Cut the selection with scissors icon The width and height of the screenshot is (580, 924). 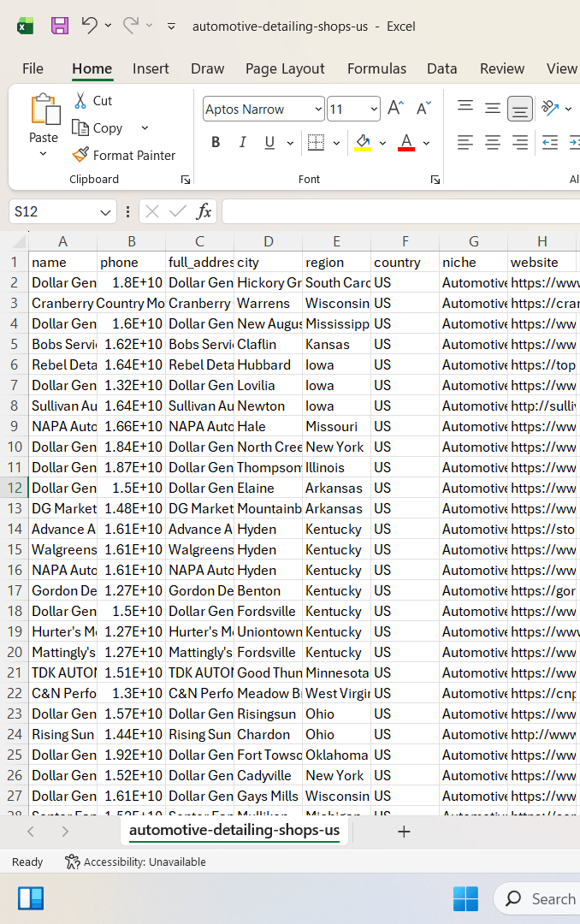point(80,101)
